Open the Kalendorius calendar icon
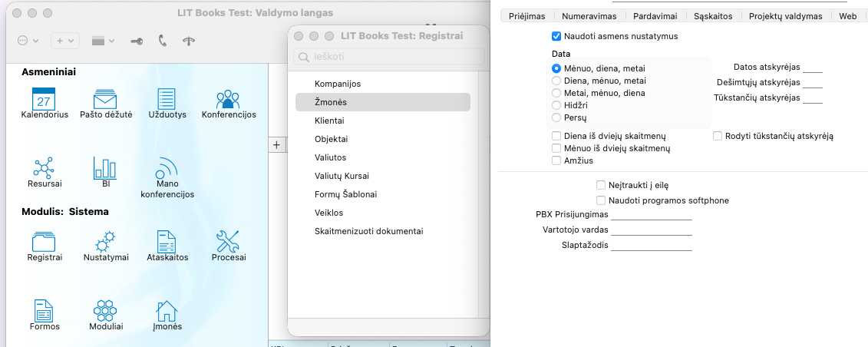This screenshot has height=347, width=868. point(45,99)
